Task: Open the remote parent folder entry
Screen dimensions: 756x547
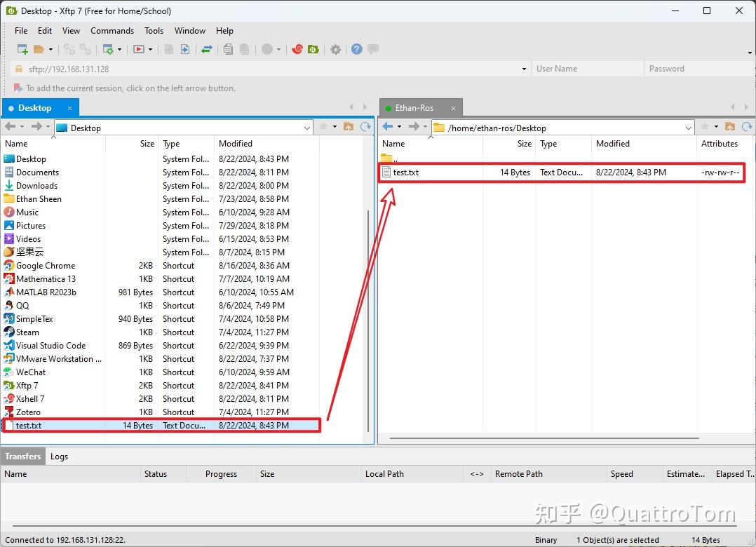Action: click(x=390, y=158)
